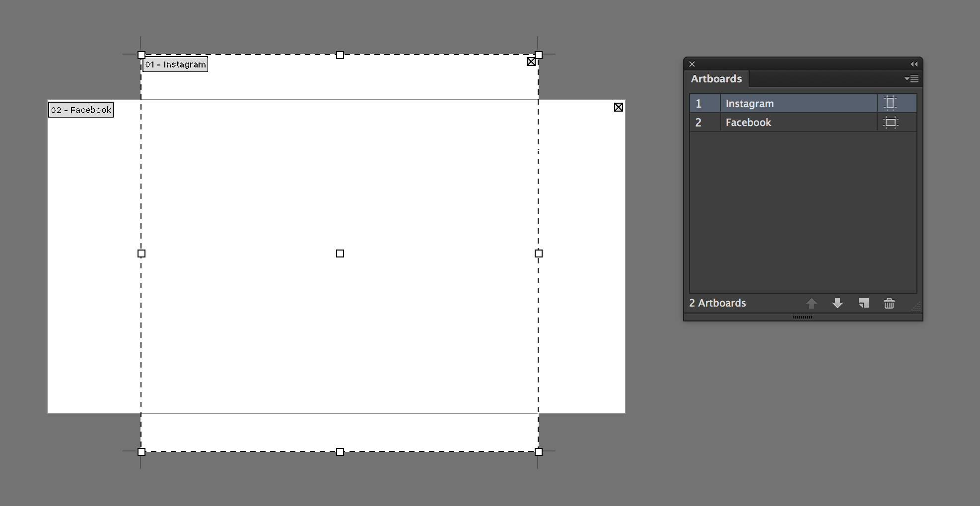The height and width of the screenshot is (506, 980).
Task: Expand the panel using the double-arrow control
Action: click(x=914, y=64)
